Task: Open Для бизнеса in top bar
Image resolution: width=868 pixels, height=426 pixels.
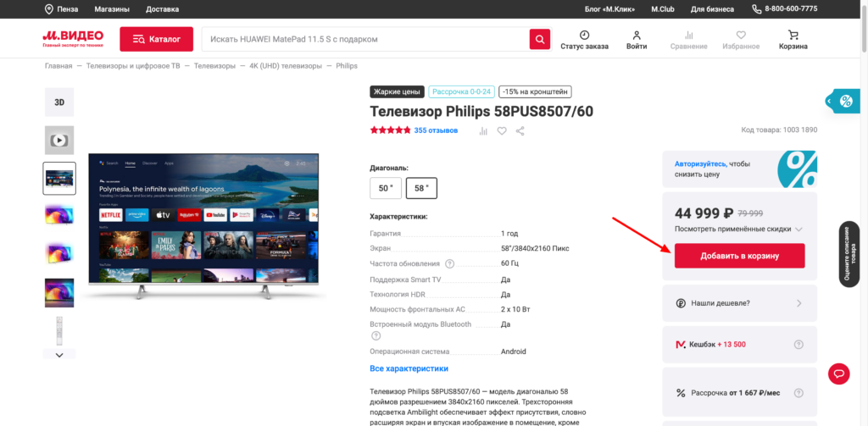Action: pos(712,9)
